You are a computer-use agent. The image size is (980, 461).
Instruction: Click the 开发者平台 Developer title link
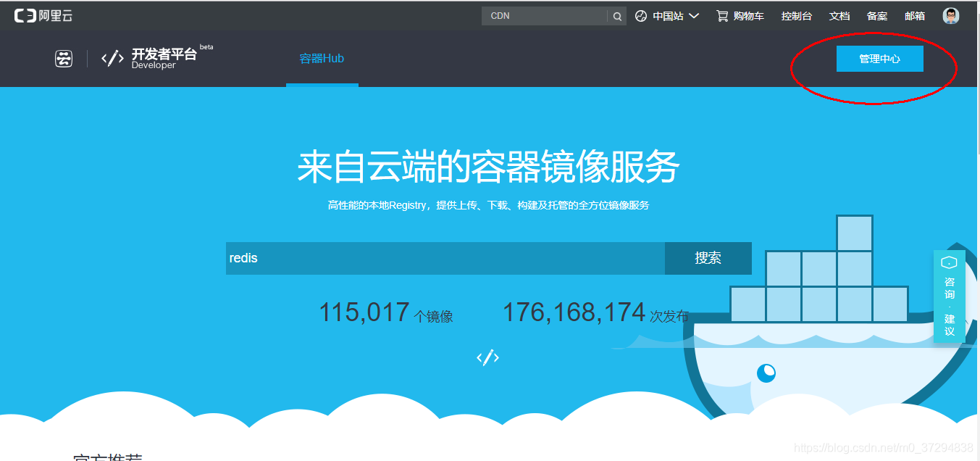[x=164, y=59]
